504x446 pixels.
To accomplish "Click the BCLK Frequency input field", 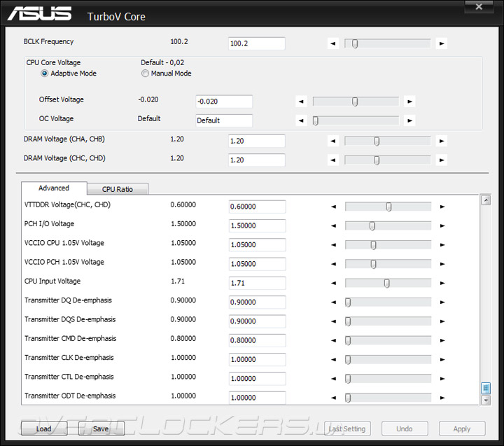I will [x=256, y=43].
